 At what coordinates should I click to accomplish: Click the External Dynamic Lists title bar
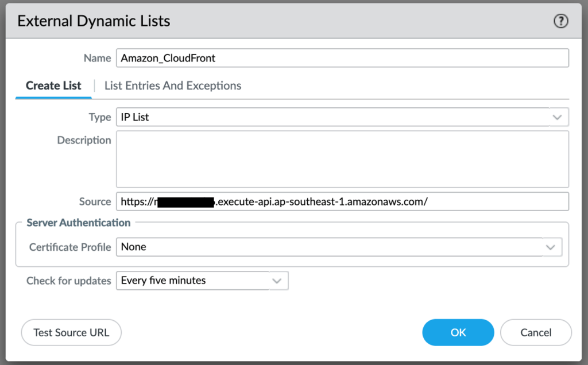point(93,21)
